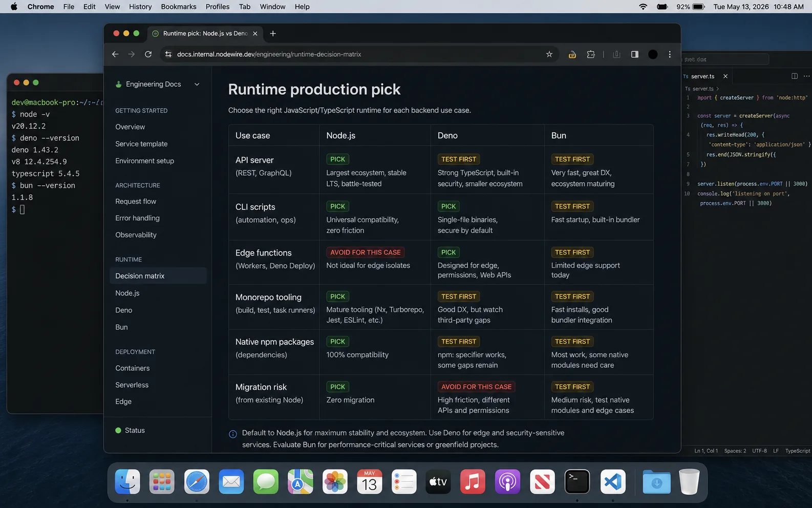Open Finder from the Dock
This screenshot has width=812, height=508.
click(127, 481)
